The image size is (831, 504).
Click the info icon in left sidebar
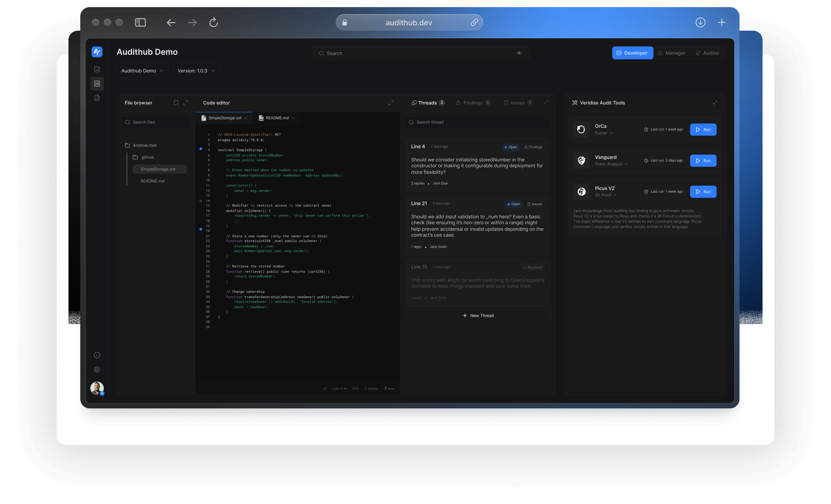coord(97,355)
